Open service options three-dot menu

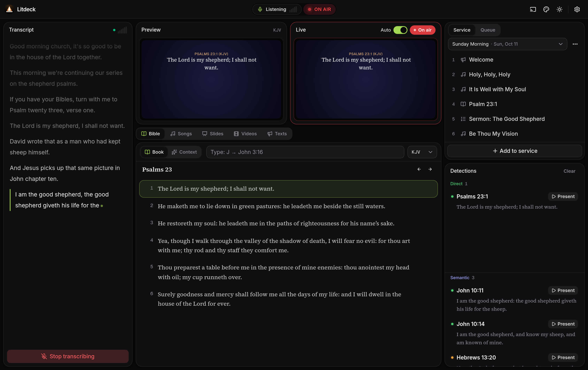(575, 44)
